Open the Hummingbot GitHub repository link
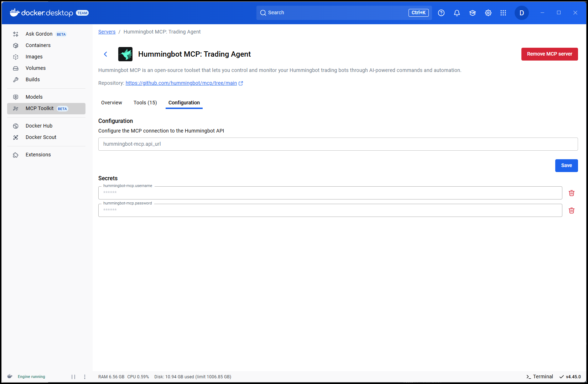The image size is (588, 384). pos(181,83)
